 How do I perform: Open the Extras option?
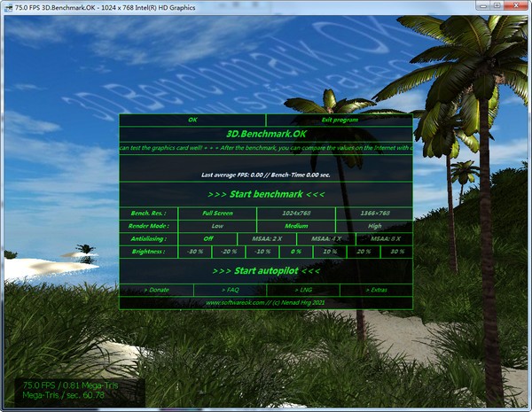(x=376, y=291)
